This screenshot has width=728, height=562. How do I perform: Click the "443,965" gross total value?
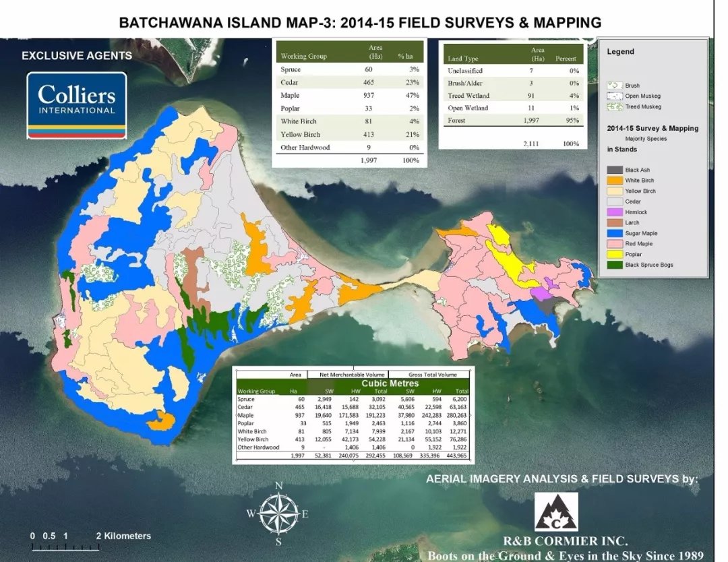tap(456, 456)
